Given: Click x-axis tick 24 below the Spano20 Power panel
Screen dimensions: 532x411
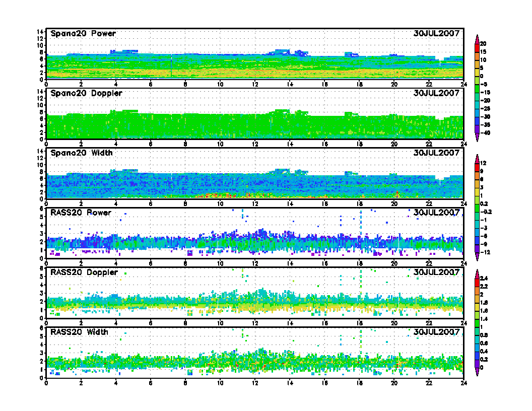Looking at the screenshot, I should click(464, 85).
